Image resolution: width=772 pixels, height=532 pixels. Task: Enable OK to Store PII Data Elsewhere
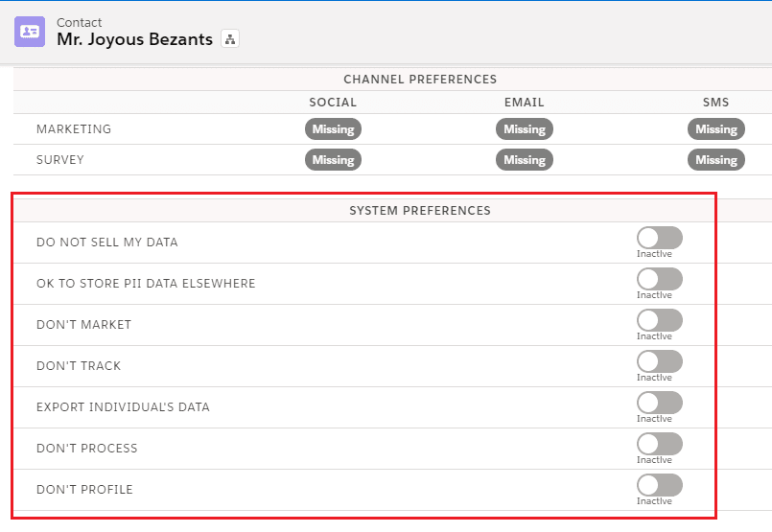click(x=660, y=279)
